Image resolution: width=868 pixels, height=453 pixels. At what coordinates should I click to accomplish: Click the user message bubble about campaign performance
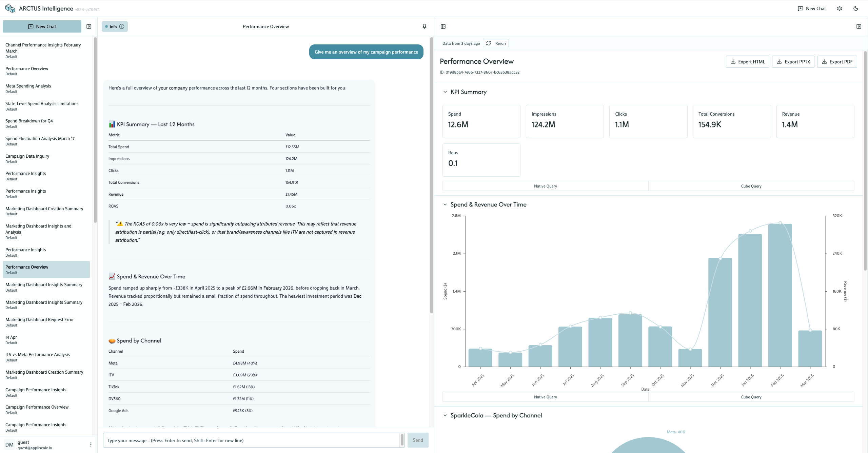(x=366, y=52)
